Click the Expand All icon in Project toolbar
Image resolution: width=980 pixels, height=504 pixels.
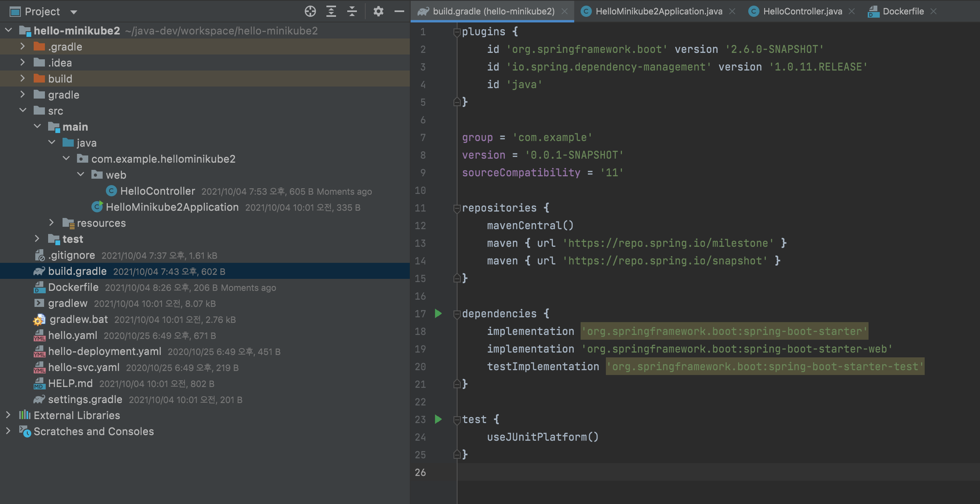(331, 11)
